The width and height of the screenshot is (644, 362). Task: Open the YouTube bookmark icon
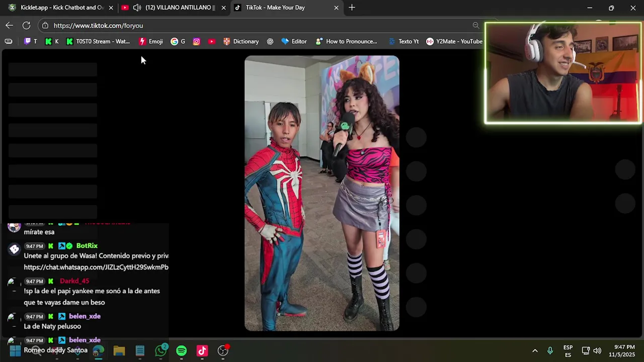tap(211, 41)
